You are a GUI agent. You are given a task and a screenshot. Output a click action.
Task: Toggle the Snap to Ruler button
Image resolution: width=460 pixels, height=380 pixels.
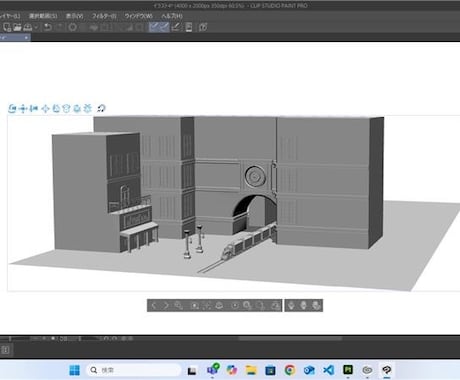pyautogui.click(x=154, y=27)
